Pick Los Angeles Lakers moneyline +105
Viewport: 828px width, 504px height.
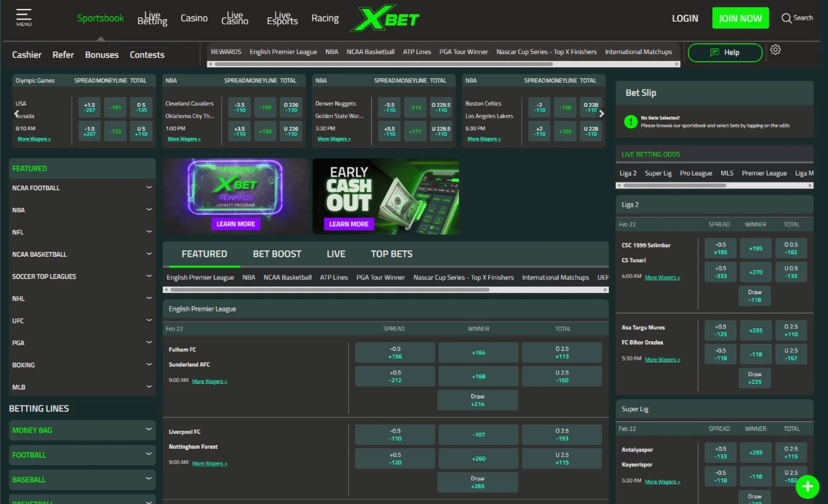565,132
